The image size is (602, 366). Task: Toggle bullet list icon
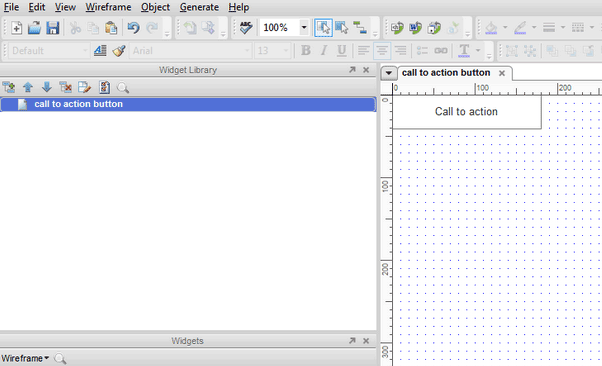422,50
